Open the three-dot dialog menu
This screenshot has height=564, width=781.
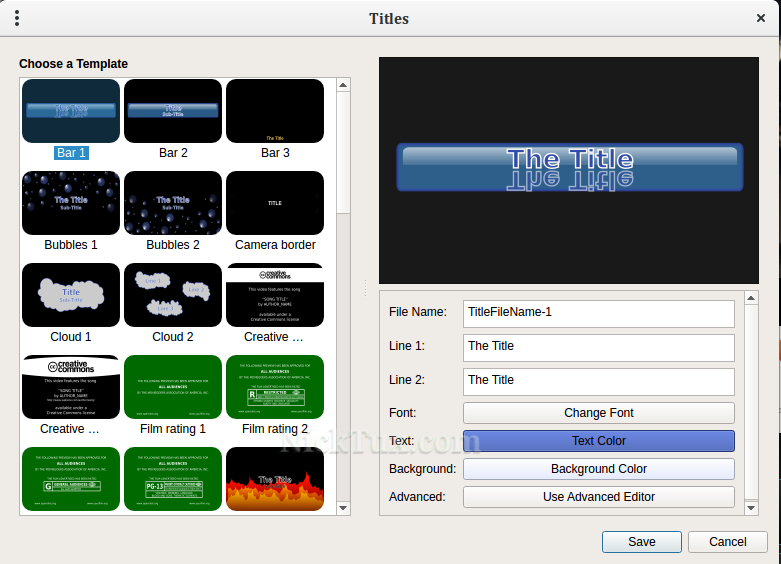pyautogui.click(x=17, y=18)
